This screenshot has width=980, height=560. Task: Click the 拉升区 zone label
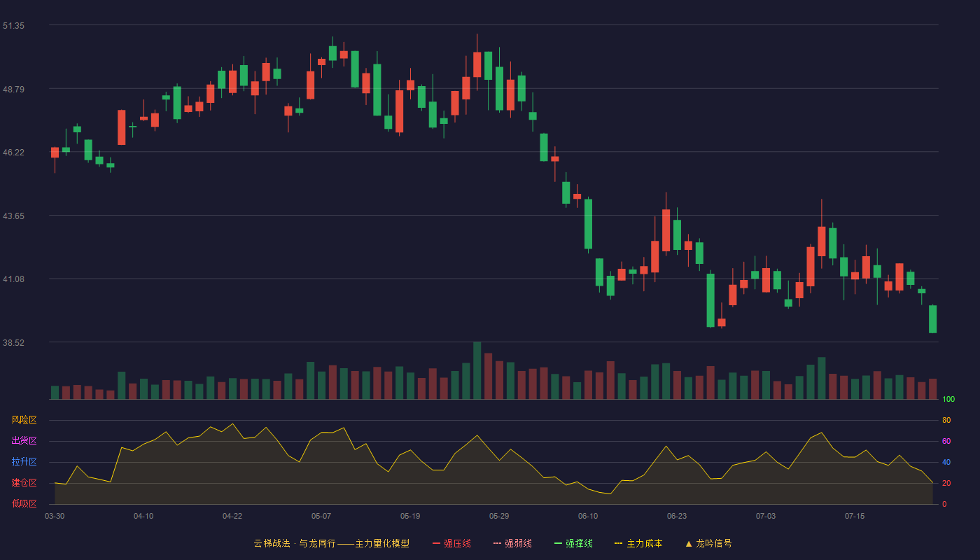click(24, 462)
